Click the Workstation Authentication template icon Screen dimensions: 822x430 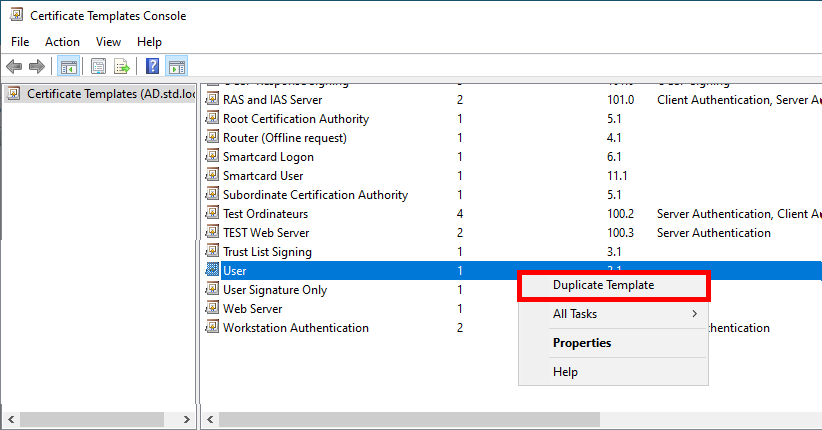click(212, 326)
